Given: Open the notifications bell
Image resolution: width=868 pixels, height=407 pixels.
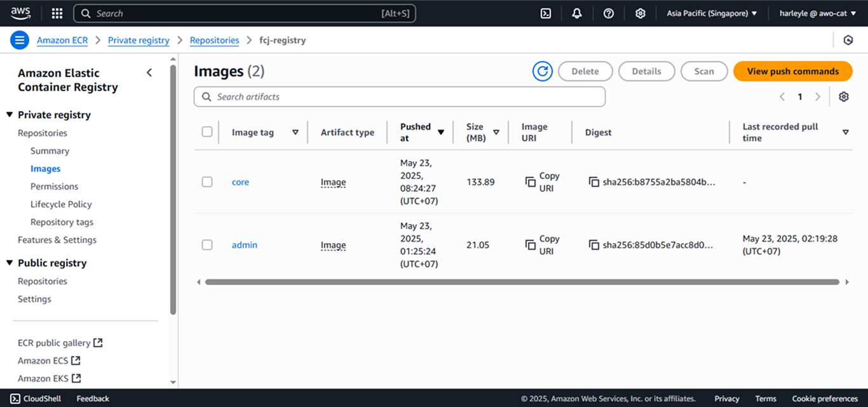Looking at the screenshot, I should point(577,13).
